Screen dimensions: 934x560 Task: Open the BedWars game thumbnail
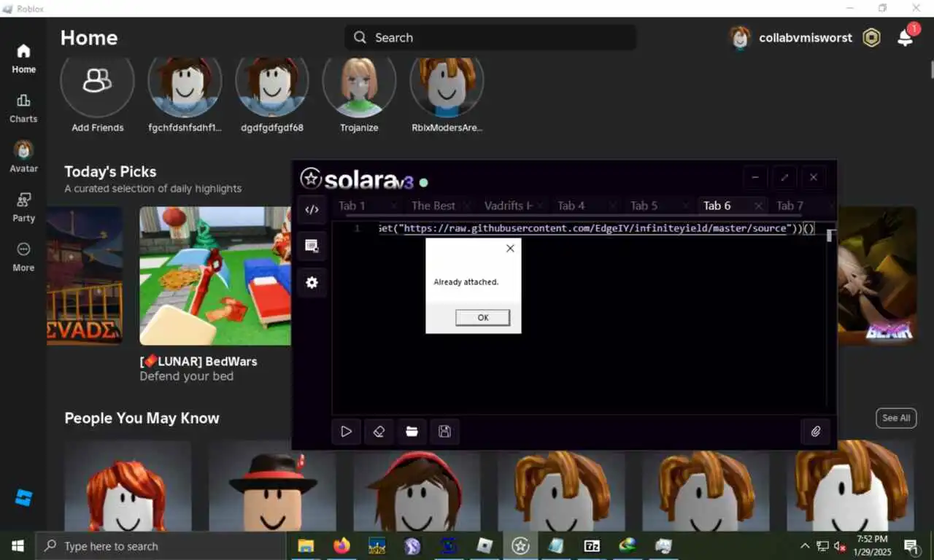pyautogui.click(x=216, y=276)
